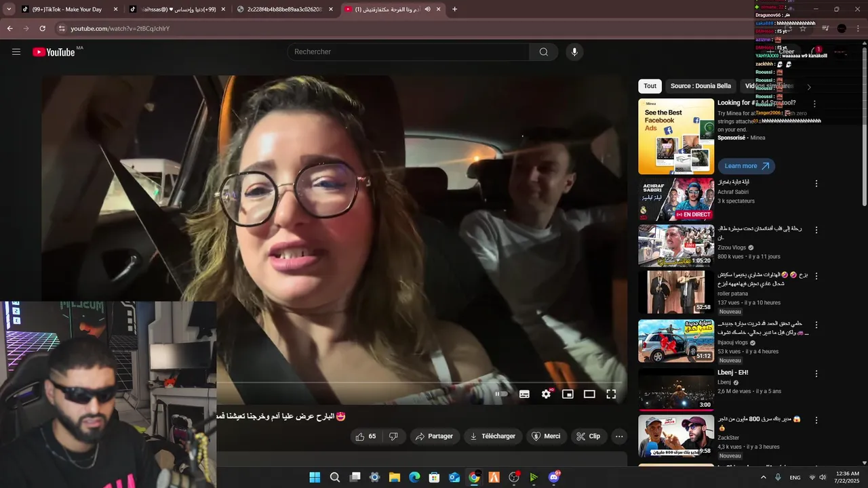Open more actions menu beside Clip

(619, 436)
